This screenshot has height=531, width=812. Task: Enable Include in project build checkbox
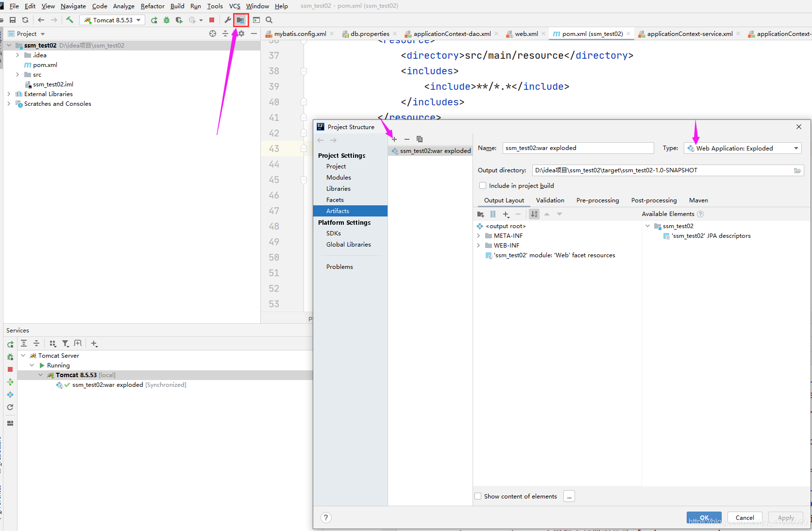(483, 185)
